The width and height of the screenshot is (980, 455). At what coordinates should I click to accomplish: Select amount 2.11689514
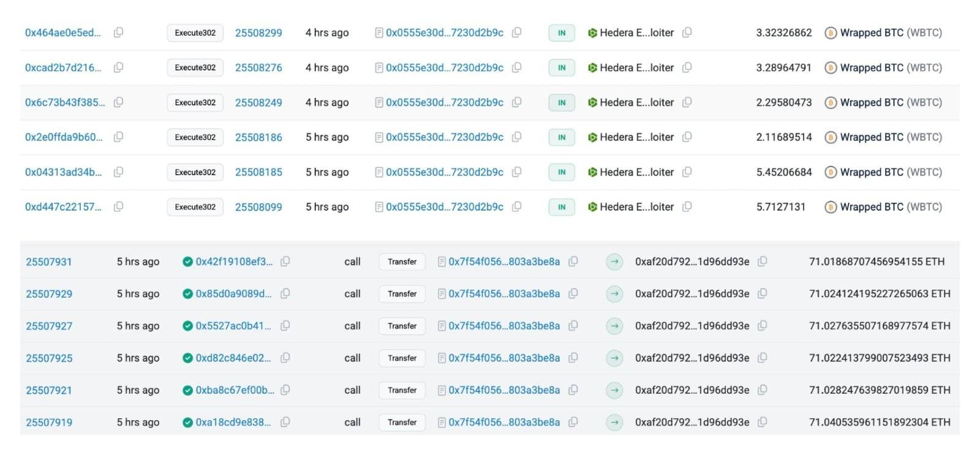[x=784, y=137]
